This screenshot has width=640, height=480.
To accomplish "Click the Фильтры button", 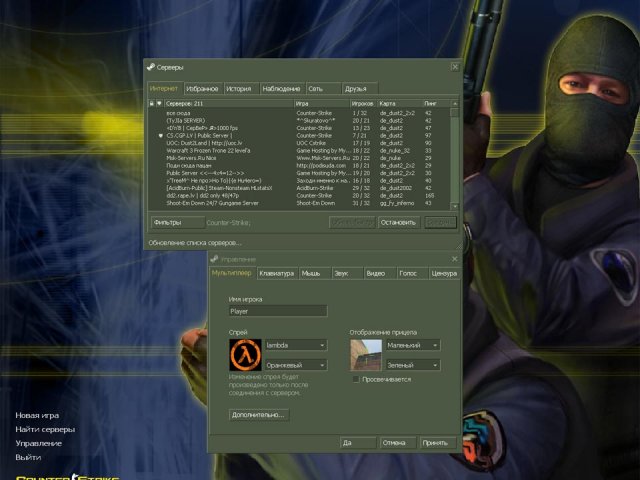I will [x=178, y=222].
